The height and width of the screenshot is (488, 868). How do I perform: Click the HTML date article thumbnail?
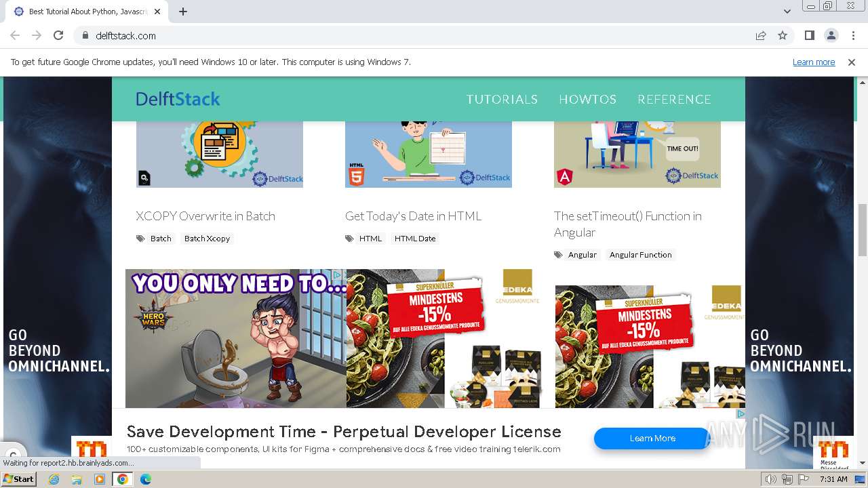[x=429, y=155]
